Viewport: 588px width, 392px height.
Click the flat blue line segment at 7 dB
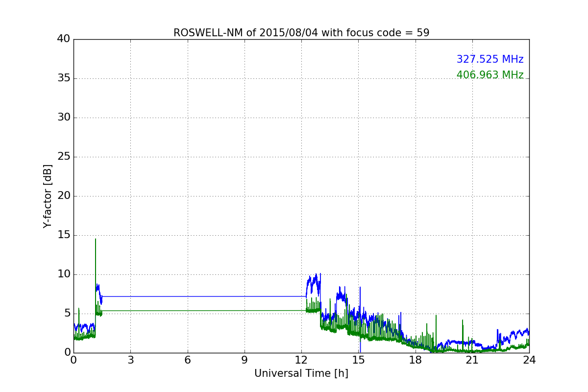point(204,296)
